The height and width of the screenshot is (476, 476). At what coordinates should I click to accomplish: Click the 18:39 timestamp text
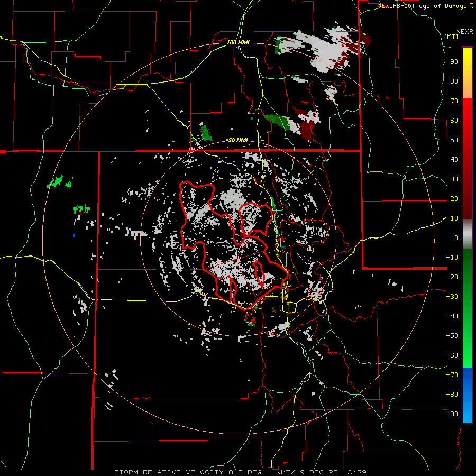click(355, 472)
